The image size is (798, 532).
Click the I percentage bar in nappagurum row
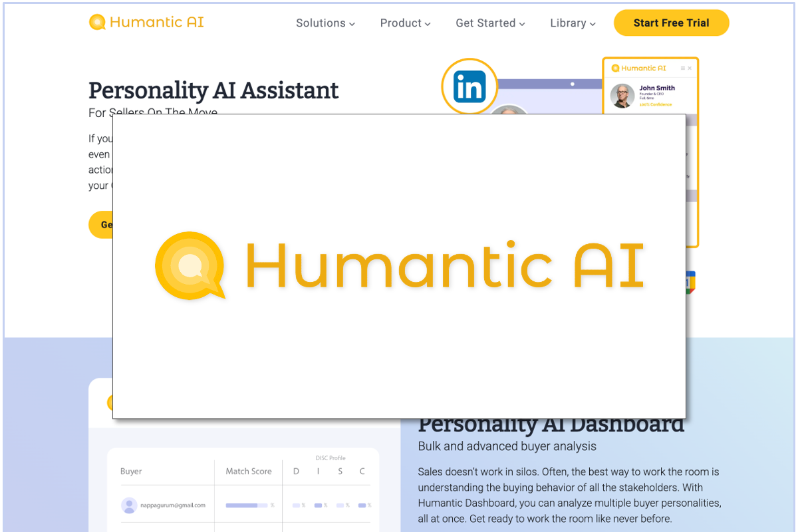(x=319, y=505)
